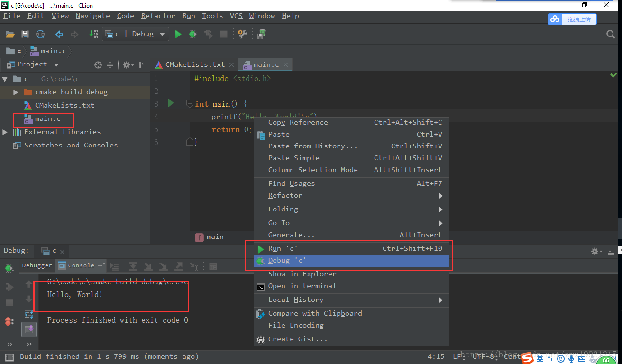Screen dimensions: 622x364
Task: Open the 'c | Debug' run configuration dropdown
Action: click(136, 34)
